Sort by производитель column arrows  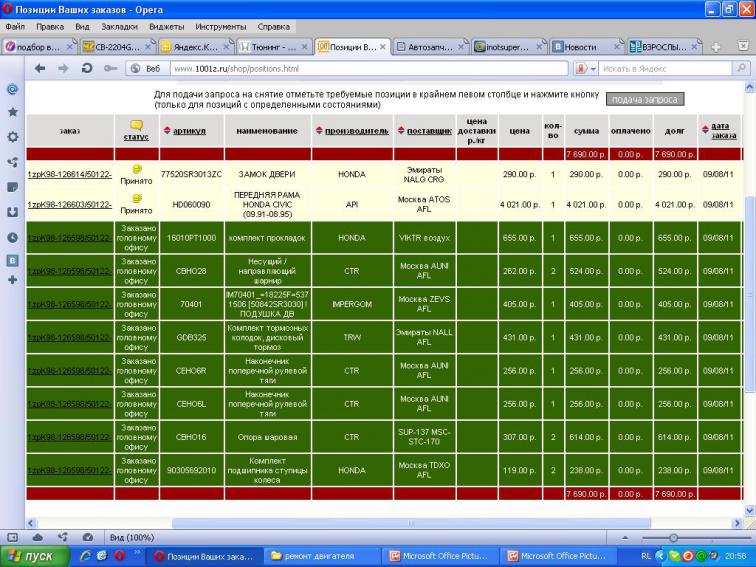click(319, 131)
